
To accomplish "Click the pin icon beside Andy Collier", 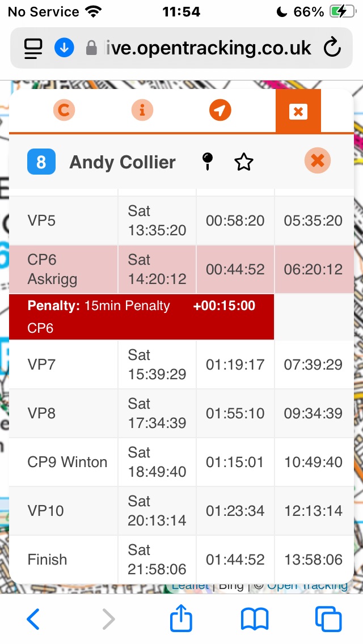I will 208,162.
